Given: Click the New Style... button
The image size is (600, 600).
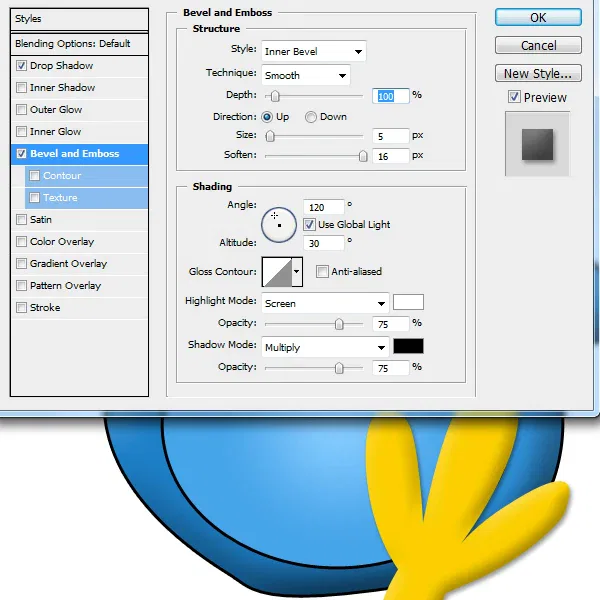Looking at the screenshot, I should coord(538,73).
